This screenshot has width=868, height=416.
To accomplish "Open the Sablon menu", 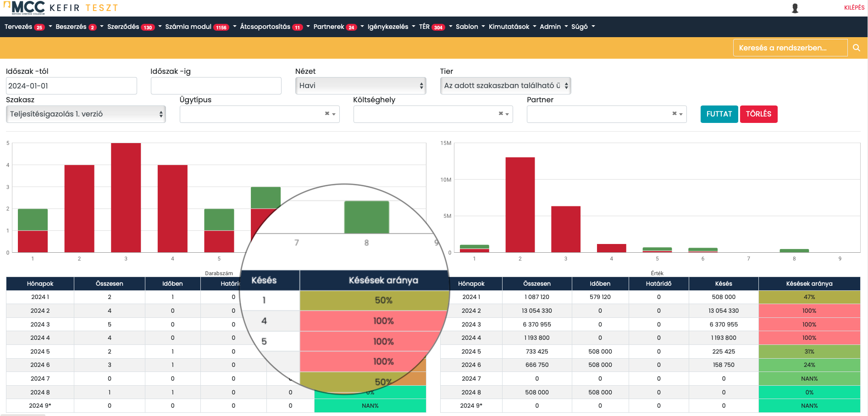I will click(470, 27).
